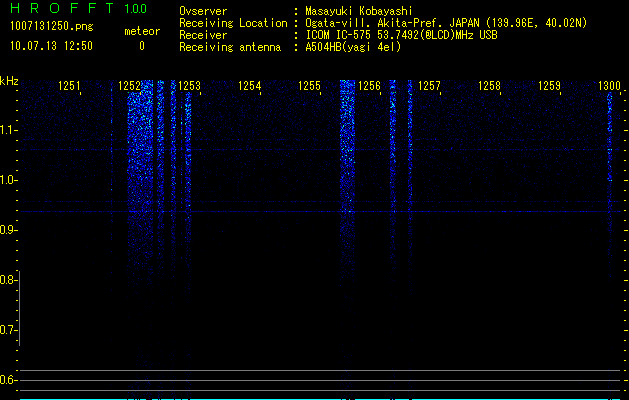The height and width of the screenshot is (400, 629).
Task: Click the Receiving Location label
Action: 233,23
